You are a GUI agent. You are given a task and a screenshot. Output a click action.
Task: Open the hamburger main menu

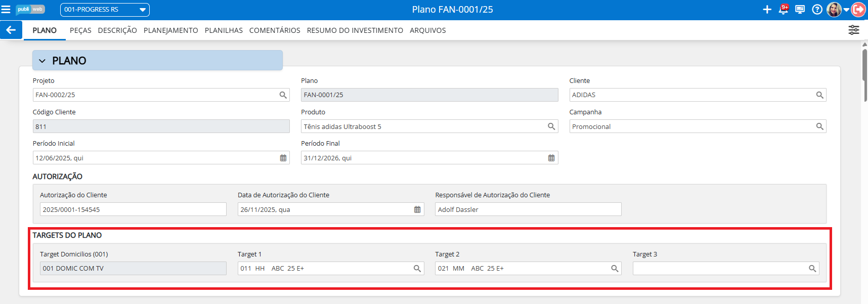6,10
